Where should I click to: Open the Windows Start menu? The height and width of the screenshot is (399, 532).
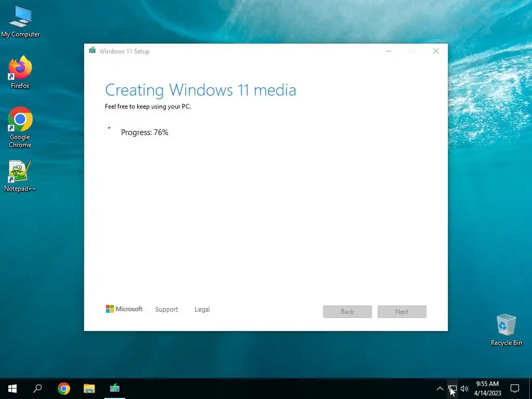tap(12, 389)
